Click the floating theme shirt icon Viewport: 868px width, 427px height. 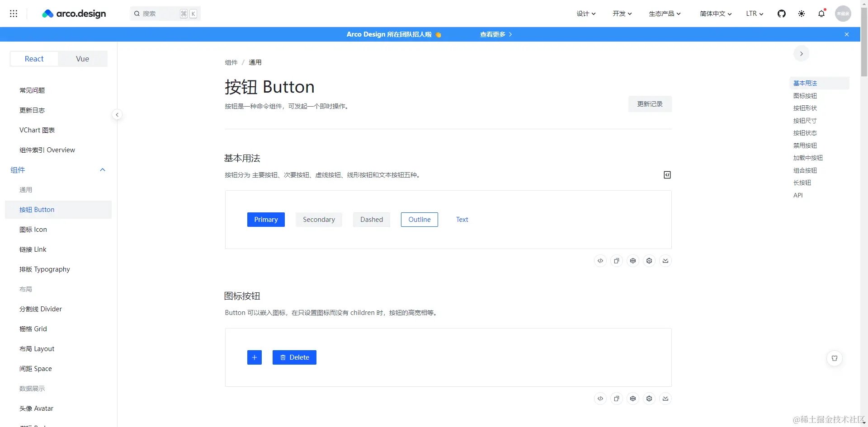tap(835, 358)
